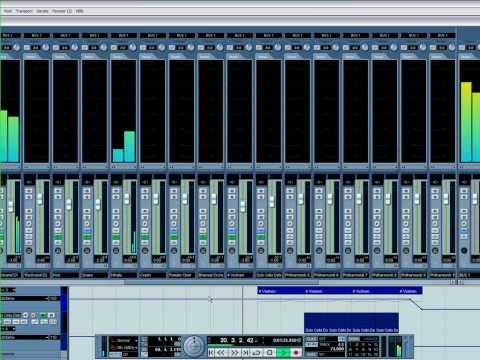Mute the Philharmonik 6 channel

coord(319,191)
